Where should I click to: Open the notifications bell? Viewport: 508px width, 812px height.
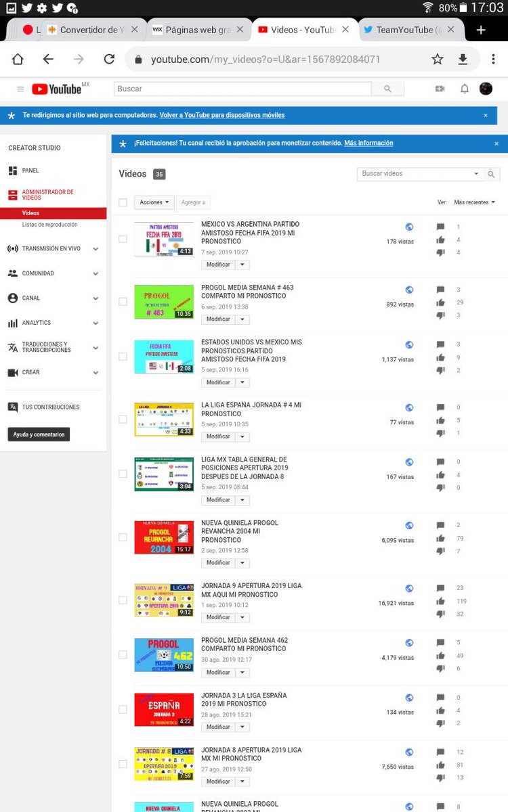[464, 89]
